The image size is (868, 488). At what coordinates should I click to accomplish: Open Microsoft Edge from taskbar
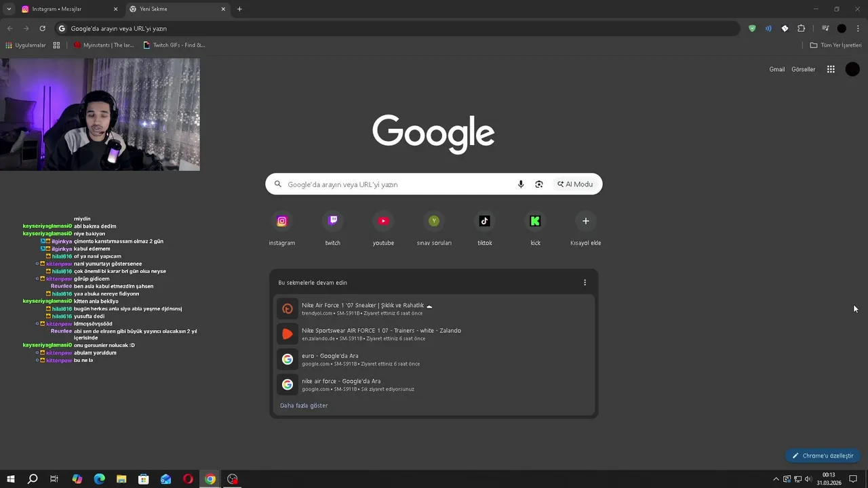(99, 479)
